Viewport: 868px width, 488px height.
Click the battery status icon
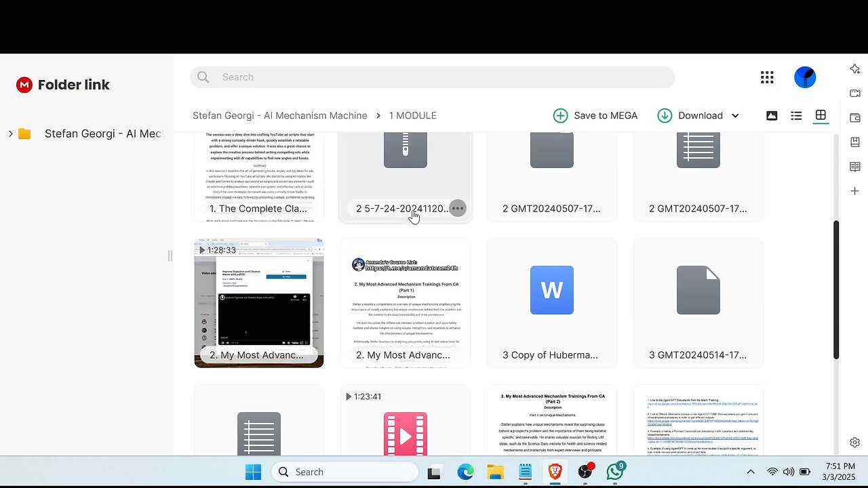tap(805, 472)
